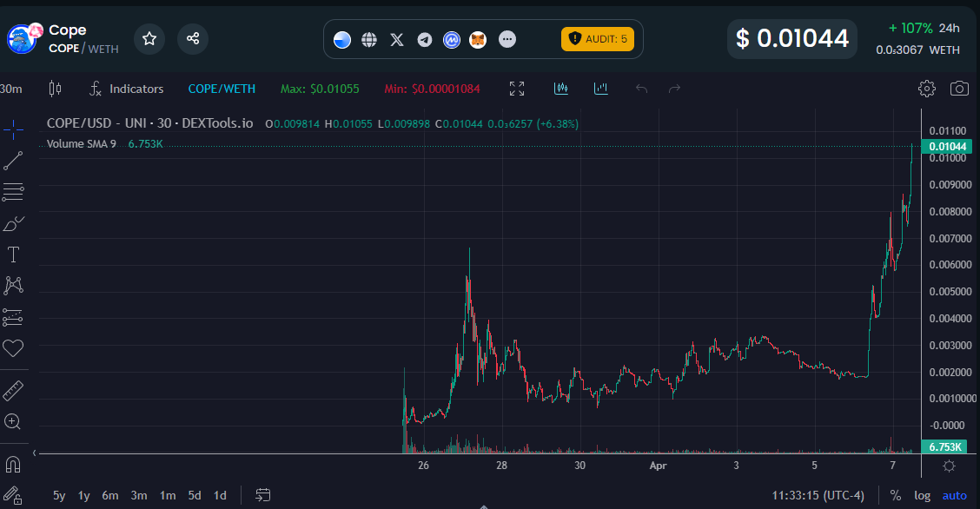Image resolution: width=980 pixels, height=509 pixels.
Task: Open the price scale settings gear
Action: [949, 466]
